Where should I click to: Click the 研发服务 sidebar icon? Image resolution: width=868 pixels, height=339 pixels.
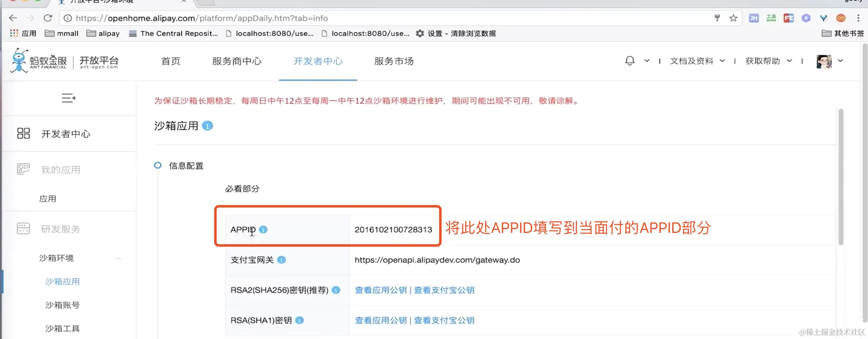24,228
